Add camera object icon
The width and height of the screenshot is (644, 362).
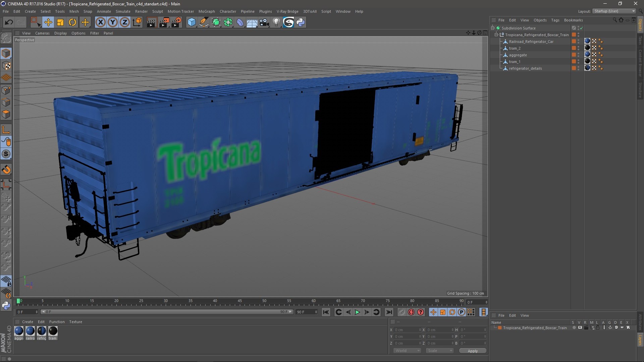click(264, 22)
